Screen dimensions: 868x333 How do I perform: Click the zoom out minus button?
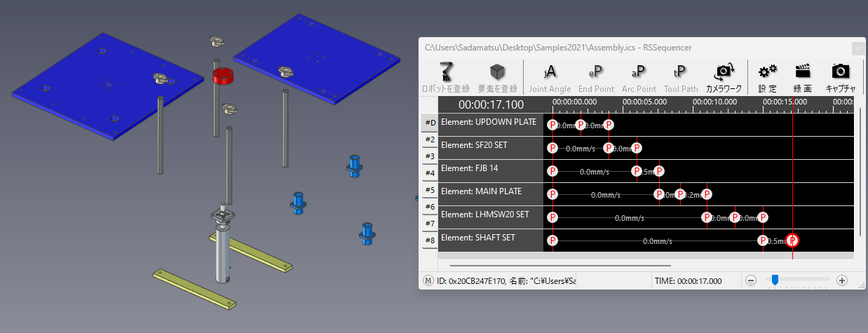pyautogui.click(x=751, y=280)
